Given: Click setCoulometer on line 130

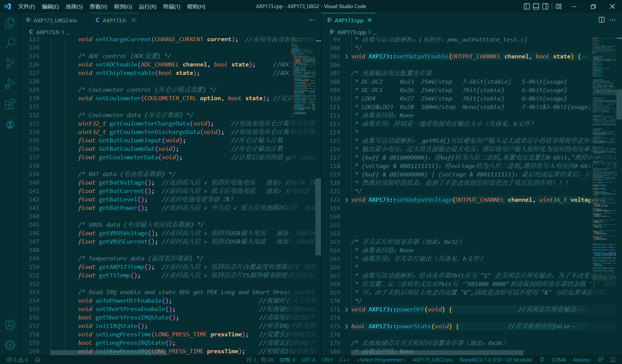Looking at the screenshot, I should pyautogui.click(x=118, y=98).
